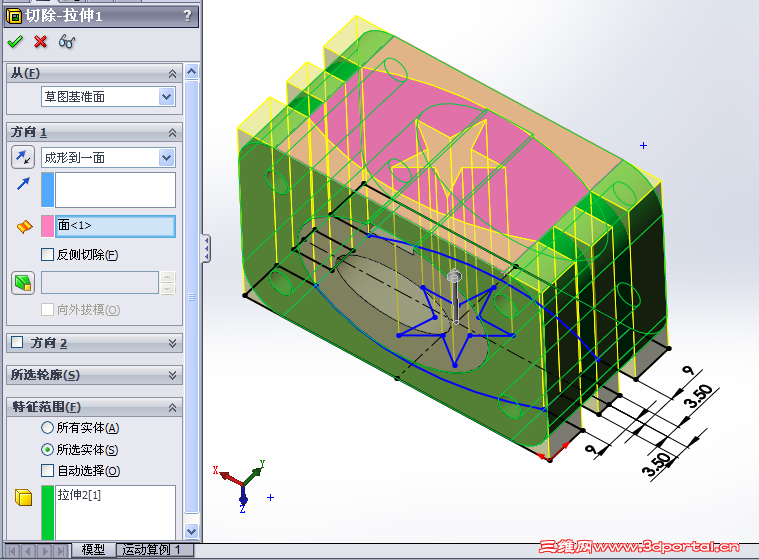The height and width of the screenshot is (560, 759).
Task: Click the depth handle arrow in model
Action: (x=455, y=297)
